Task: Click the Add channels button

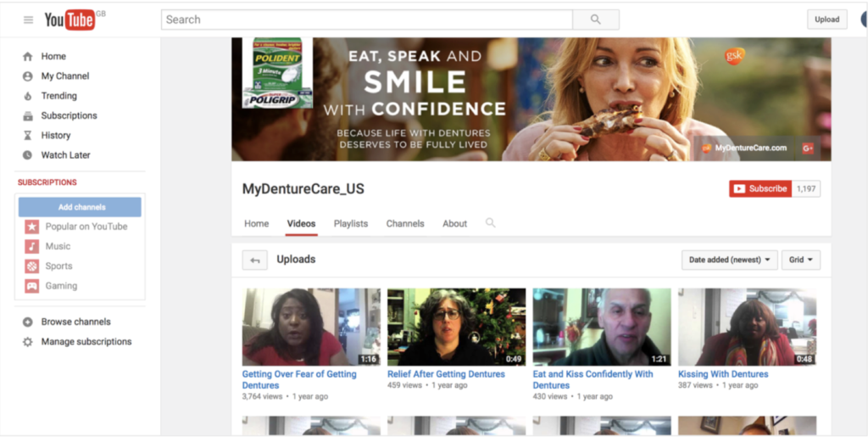Action: (80, 207)
